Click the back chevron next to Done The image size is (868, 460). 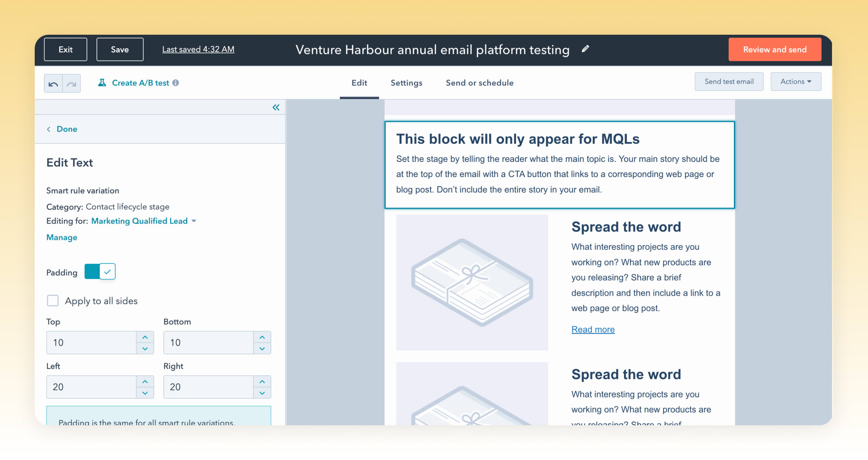tap(49, 129)
